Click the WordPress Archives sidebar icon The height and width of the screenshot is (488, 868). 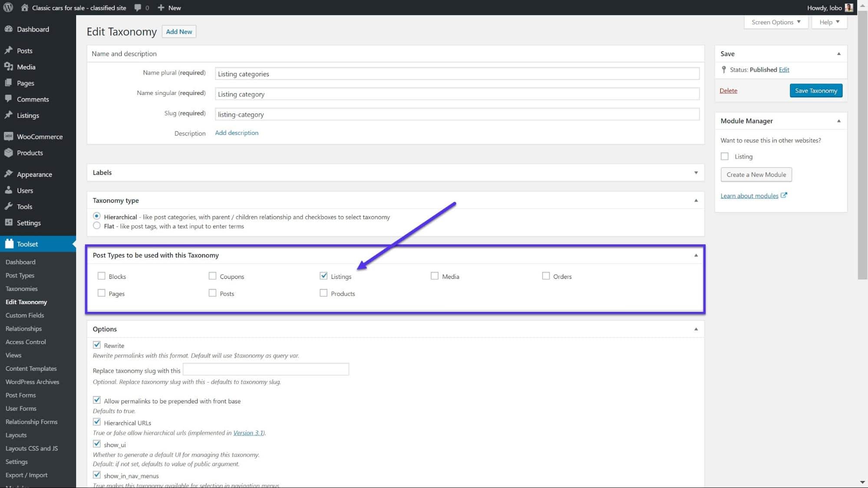click(33, 381)
